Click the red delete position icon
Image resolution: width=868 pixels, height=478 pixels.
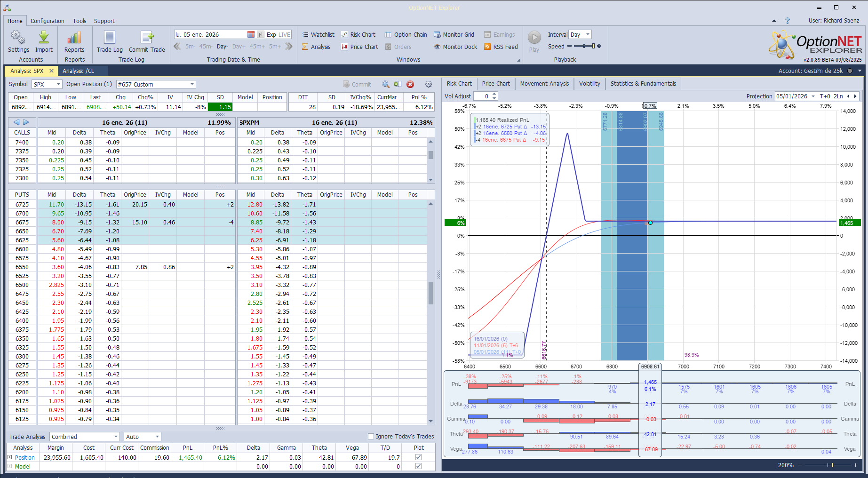(x=410, y=84)
